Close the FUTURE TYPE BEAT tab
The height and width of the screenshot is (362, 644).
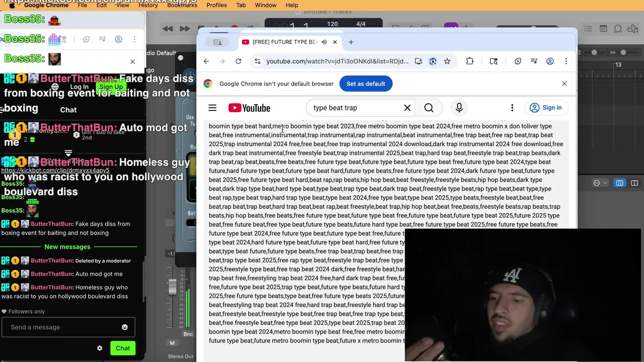335,42
